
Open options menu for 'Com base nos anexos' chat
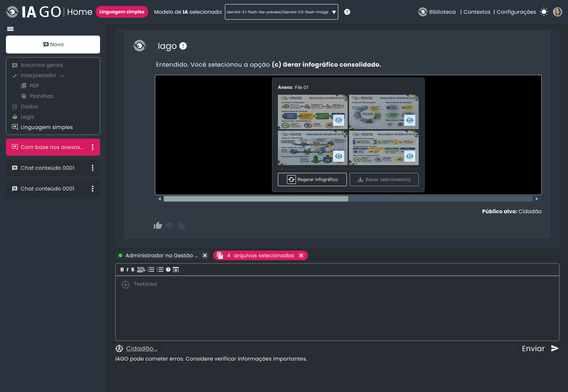[x=93, y=147]
